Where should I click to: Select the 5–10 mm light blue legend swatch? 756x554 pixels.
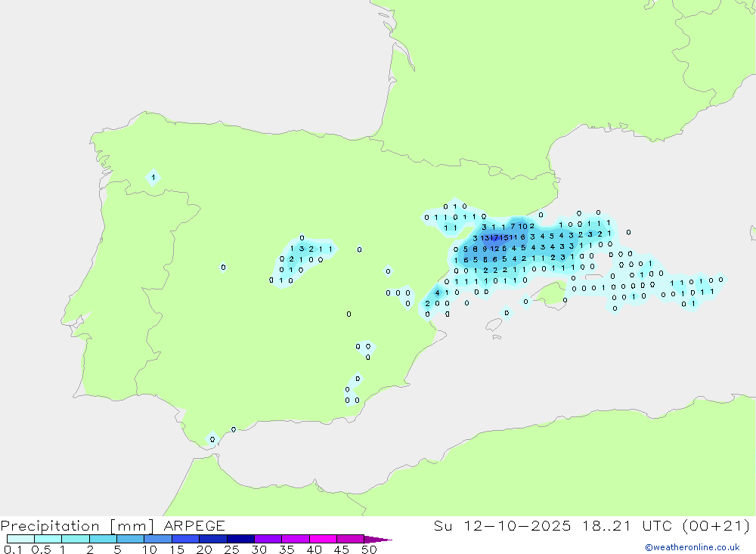[130, 539]
